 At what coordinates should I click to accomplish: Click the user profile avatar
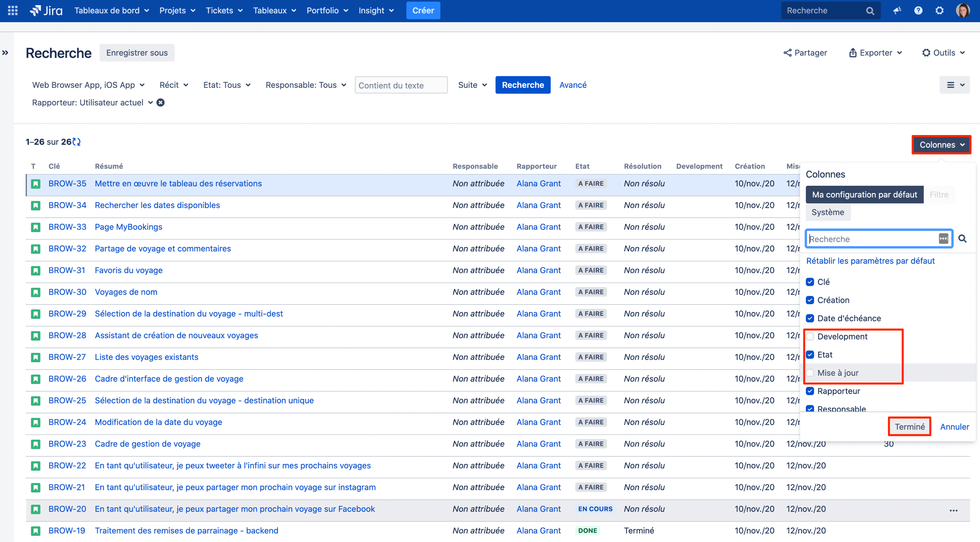(x=963, y=10)
